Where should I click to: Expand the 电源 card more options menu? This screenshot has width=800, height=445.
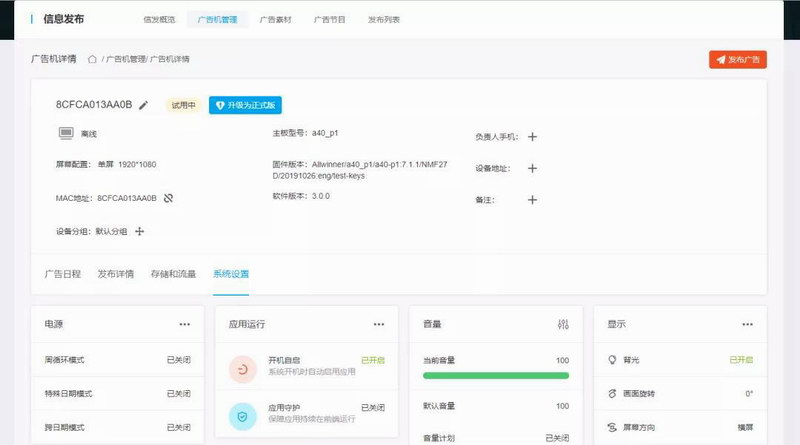click(x=184, y=324)
